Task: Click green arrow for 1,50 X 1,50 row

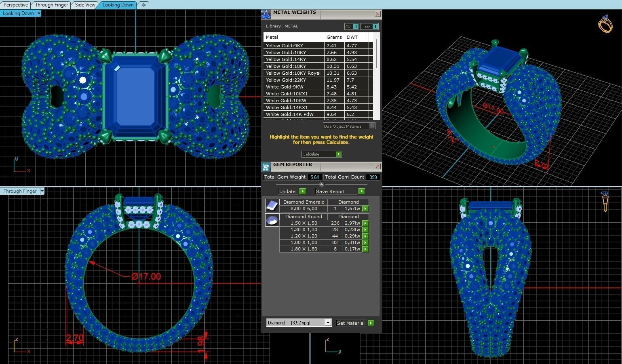Action: [365, 223]
